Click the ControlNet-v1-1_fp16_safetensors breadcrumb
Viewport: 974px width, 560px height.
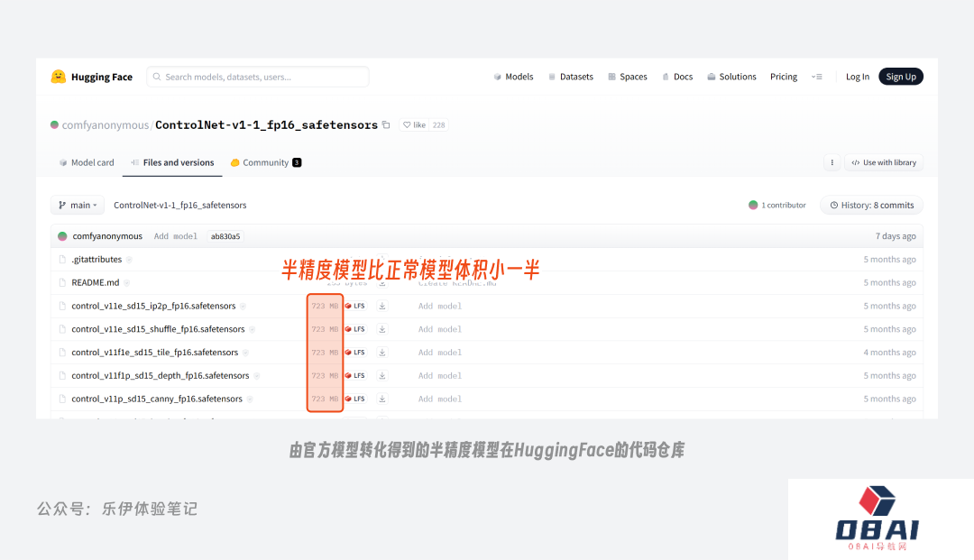coord(180,205)
